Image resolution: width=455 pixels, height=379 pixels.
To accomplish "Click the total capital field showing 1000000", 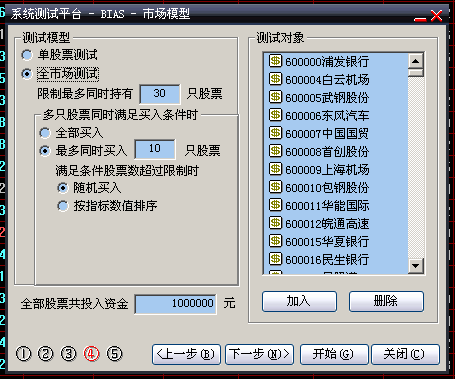I will point(175,304).
